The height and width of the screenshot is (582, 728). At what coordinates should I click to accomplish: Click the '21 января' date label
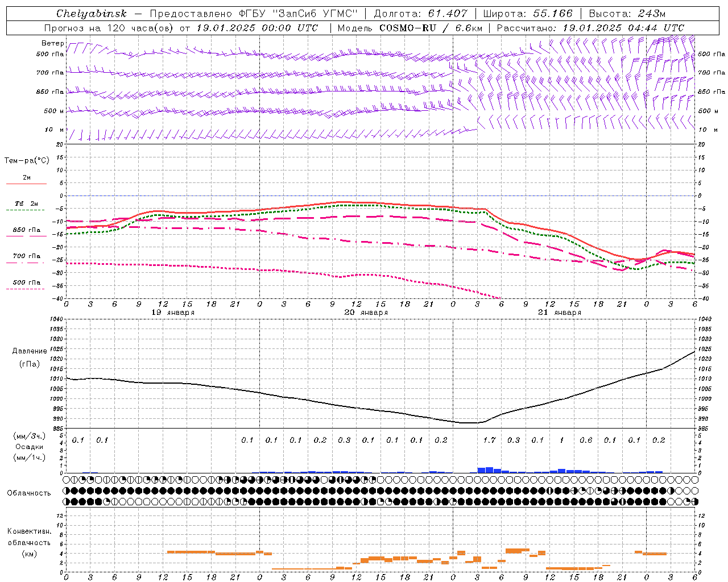(x=560, y=313)
